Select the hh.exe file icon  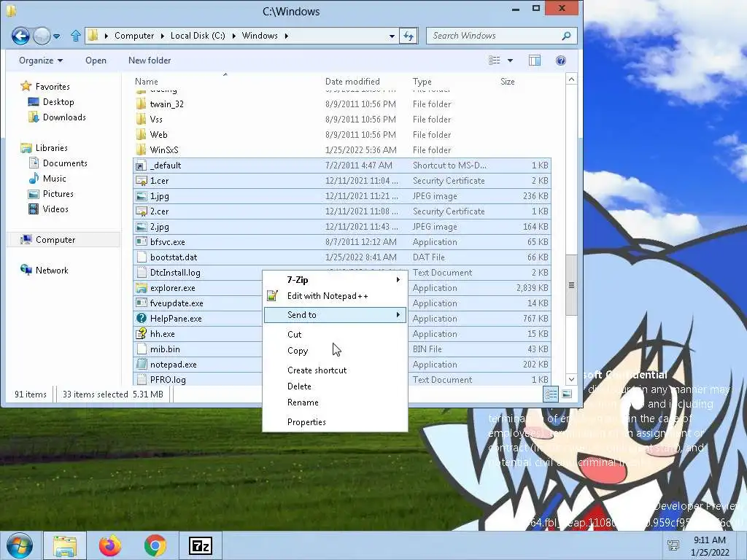point(141,334)
